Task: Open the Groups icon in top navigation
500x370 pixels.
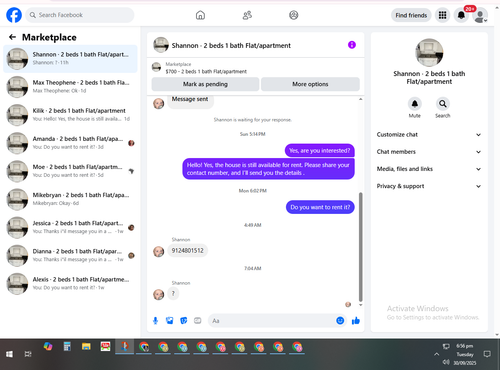Action: (294, 15)
